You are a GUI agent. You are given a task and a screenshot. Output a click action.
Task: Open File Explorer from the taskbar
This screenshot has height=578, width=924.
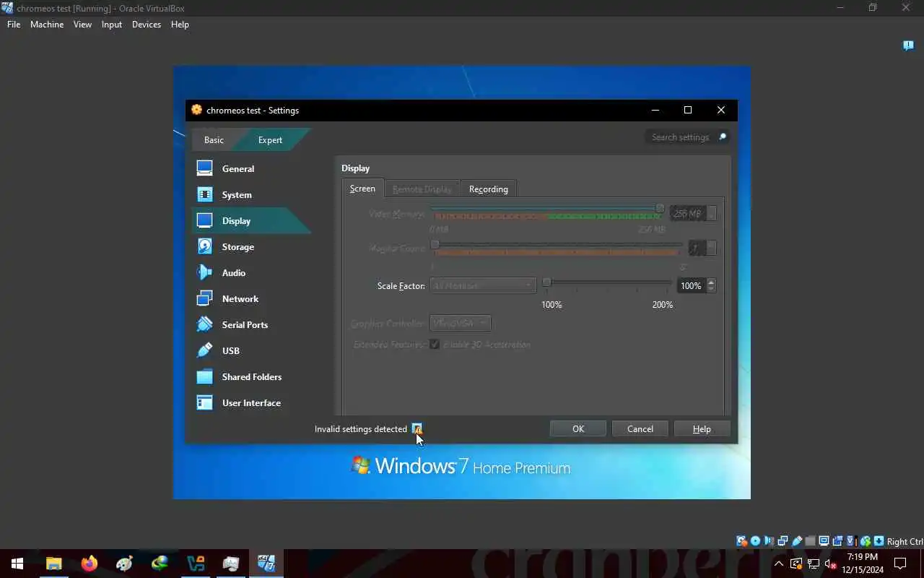(x=54, y=564)
